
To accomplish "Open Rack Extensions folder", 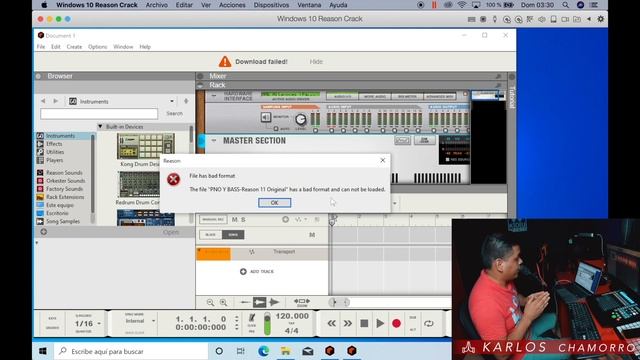I will click(65, 197).
